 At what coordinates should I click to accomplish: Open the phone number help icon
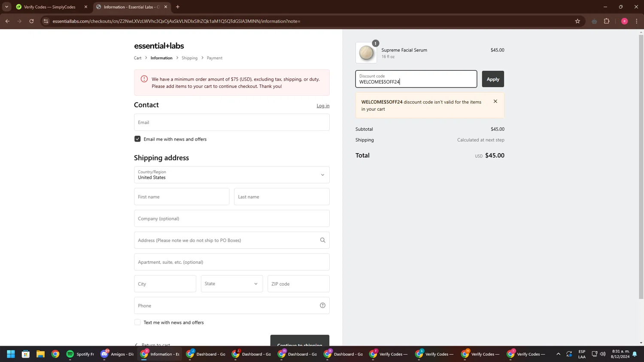tap(322, 305)
